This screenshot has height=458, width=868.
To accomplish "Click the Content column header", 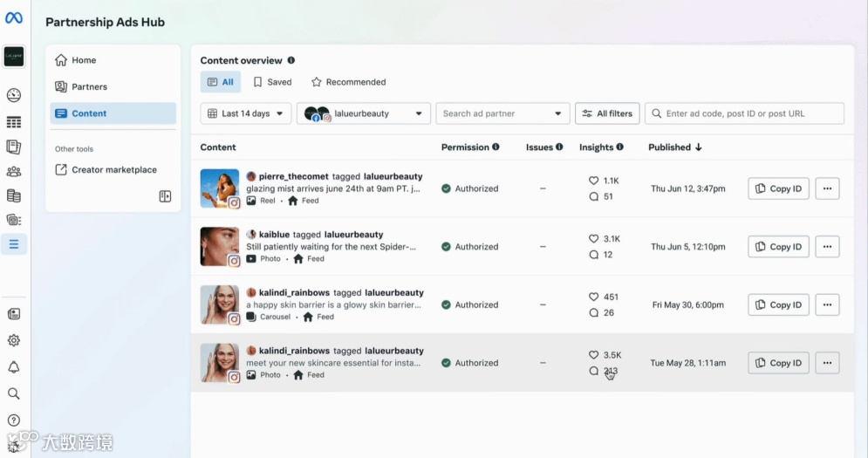I will [218, 147].
